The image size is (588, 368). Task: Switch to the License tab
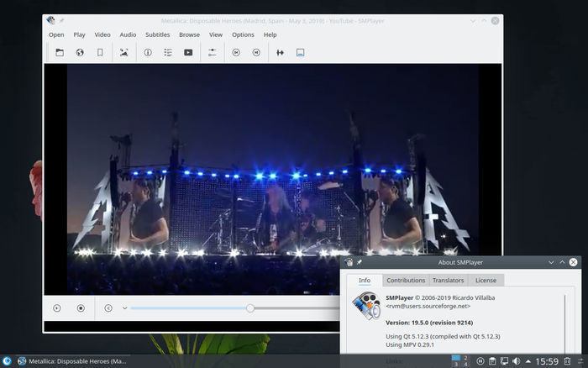(x=486, y=281)
